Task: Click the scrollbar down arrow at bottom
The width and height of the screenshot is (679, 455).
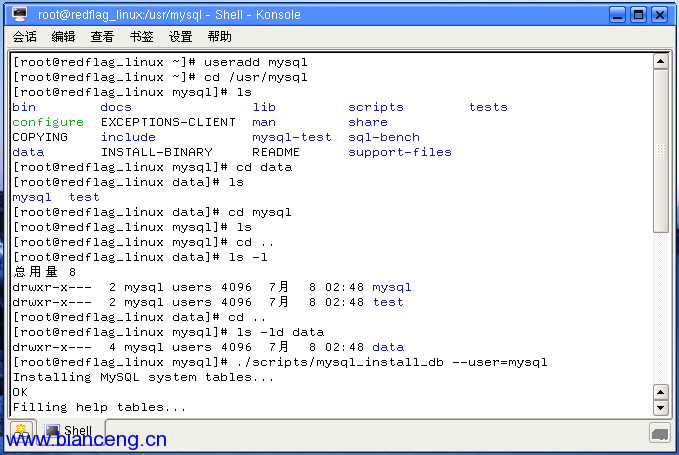Action: [x=660, y=407]
